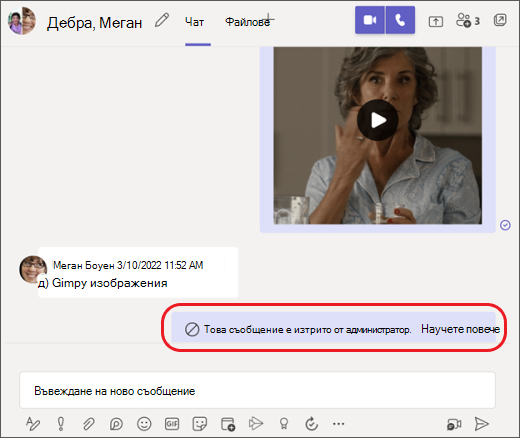
Task: Open the emoji picker
Action: click(x=144, y=424)
